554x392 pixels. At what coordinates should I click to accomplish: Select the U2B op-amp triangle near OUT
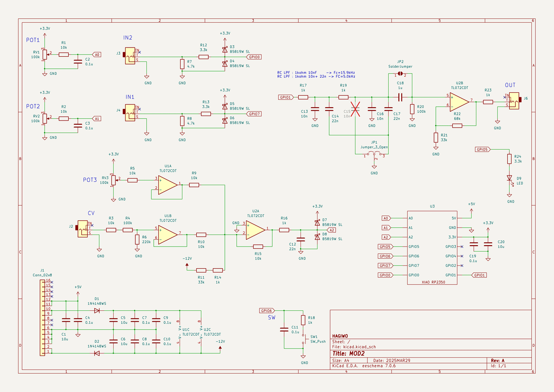point(460,102)
